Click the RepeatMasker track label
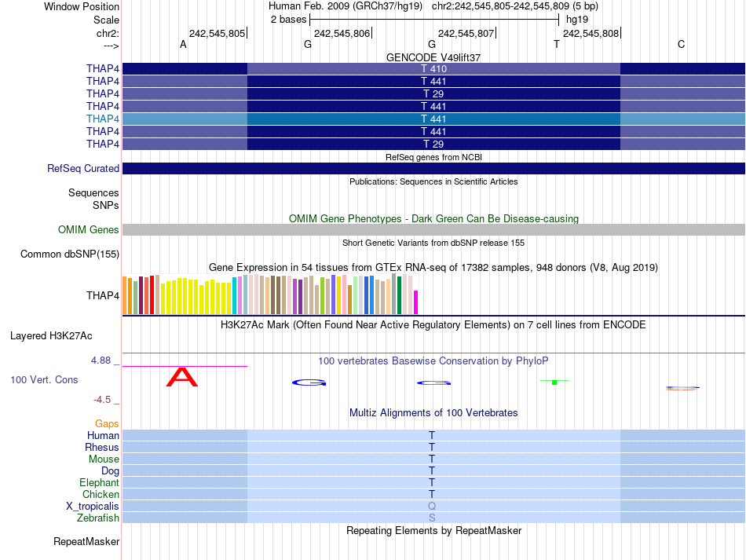 coord(86,541)
